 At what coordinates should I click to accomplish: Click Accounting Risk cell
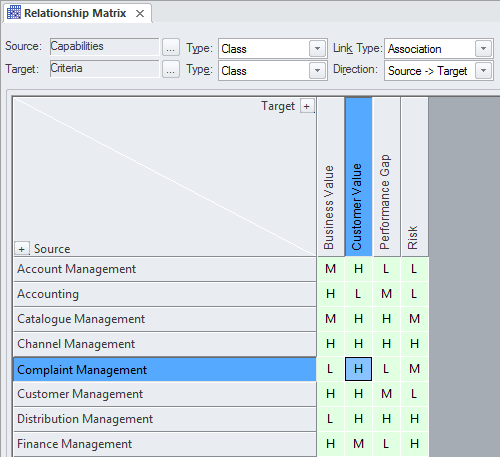[414, 294]
